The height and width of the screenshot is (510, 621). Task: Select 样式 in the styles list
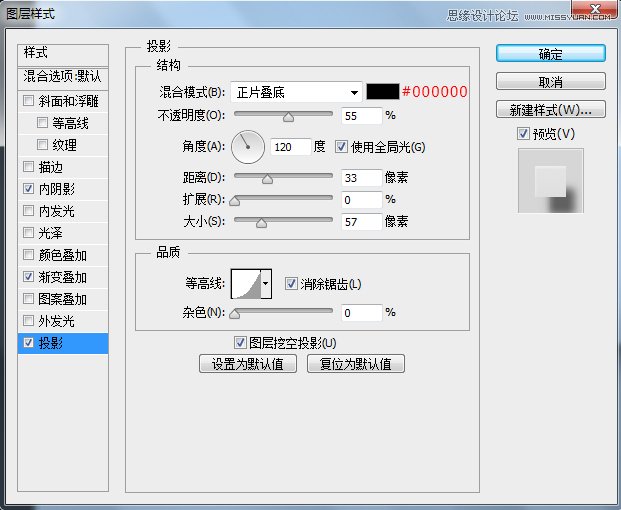click(63, 55)
